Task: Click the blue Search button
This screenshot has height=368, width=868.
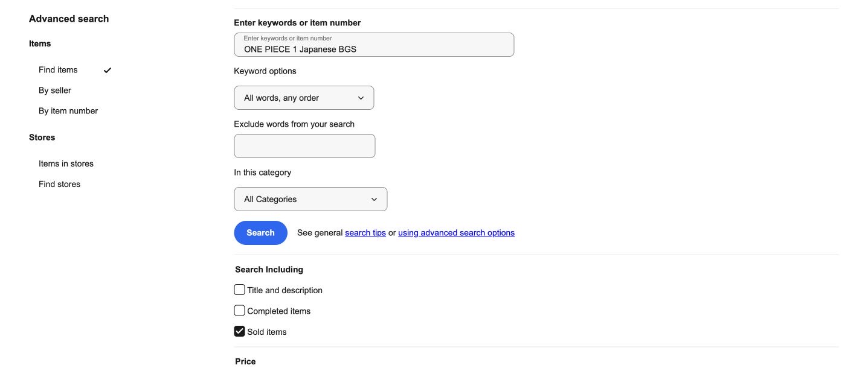Action: coord(260,233)
